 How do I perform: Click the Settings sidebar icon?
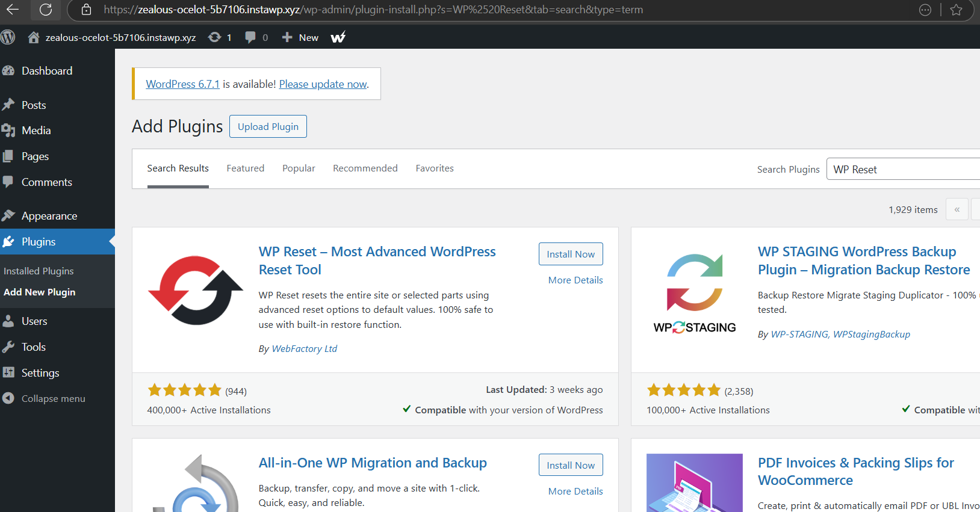8,372
